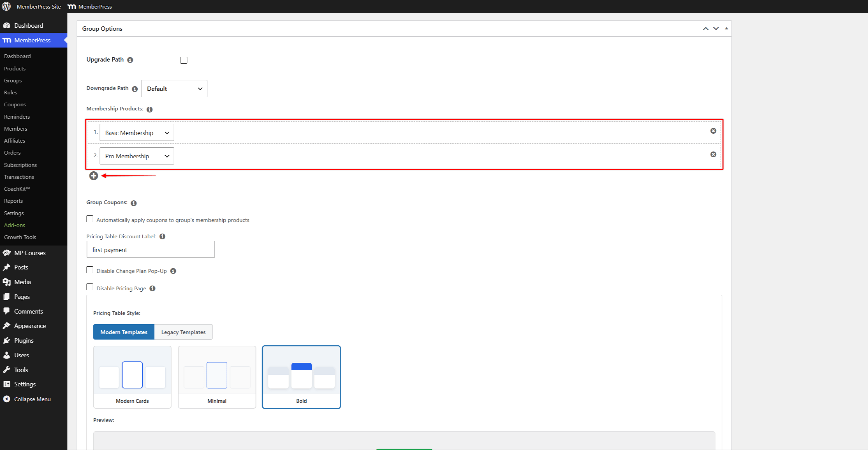Open Add-ons submenu item

click(15, 225)
